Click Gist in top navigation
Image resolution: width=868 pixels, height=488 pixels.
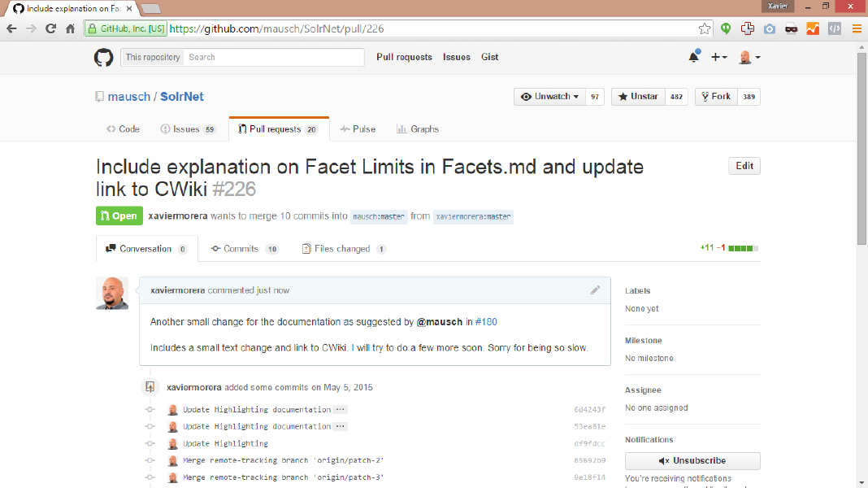[x=489, y=57]
